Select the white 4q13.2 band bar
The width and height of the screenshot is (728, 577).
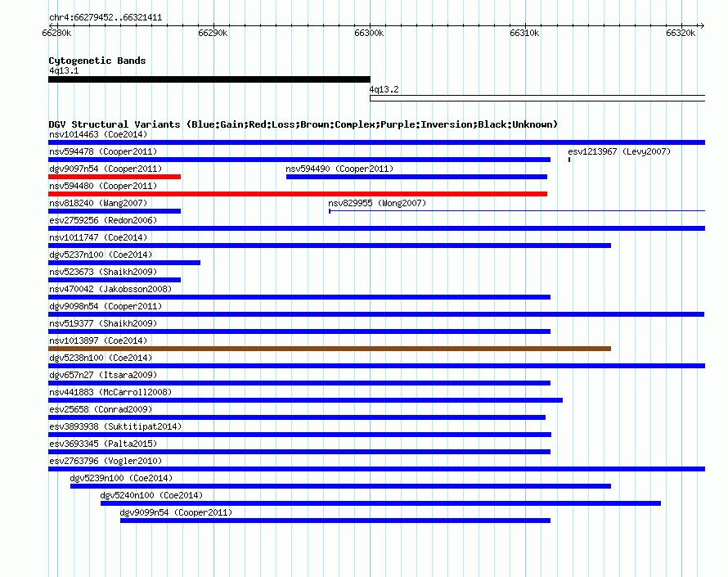coord(537,98)
